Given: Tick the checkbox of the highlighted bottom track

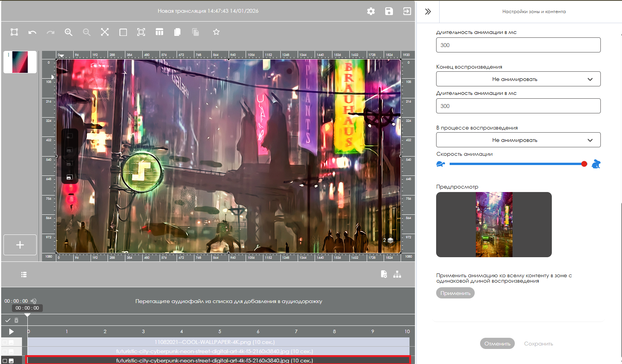Looking at the screenshot, I should click(5, 361).
